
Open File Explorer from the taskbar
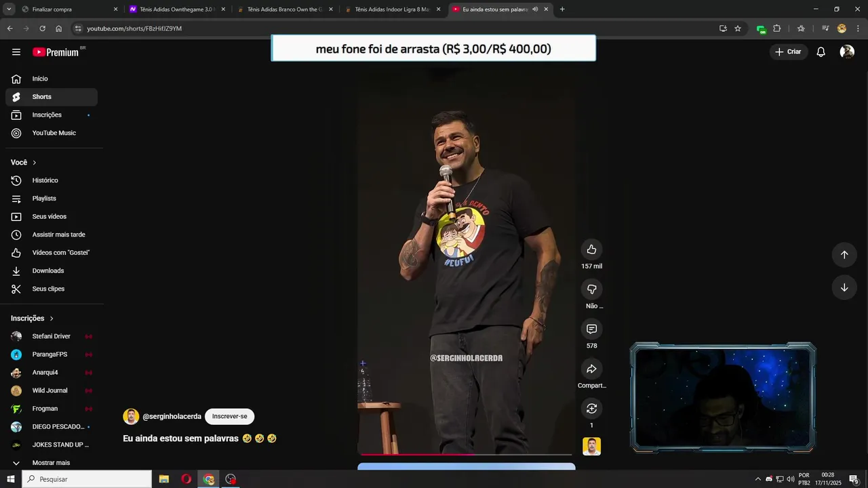point(164,479)
